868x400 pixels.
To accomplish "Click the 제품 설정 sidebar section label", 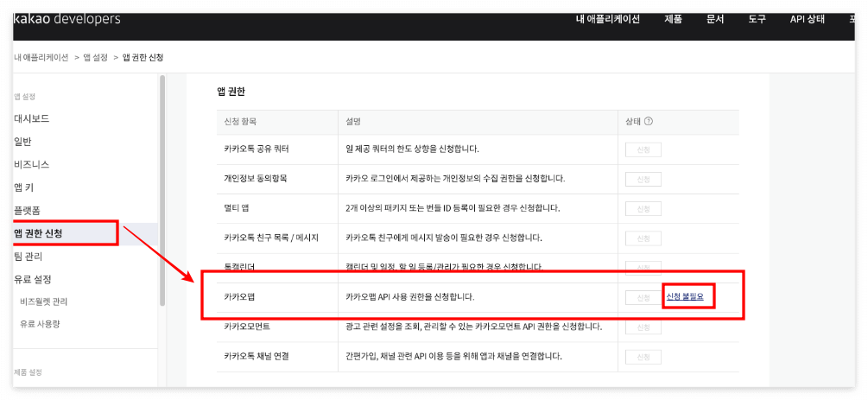I will (x=28, y=371).
